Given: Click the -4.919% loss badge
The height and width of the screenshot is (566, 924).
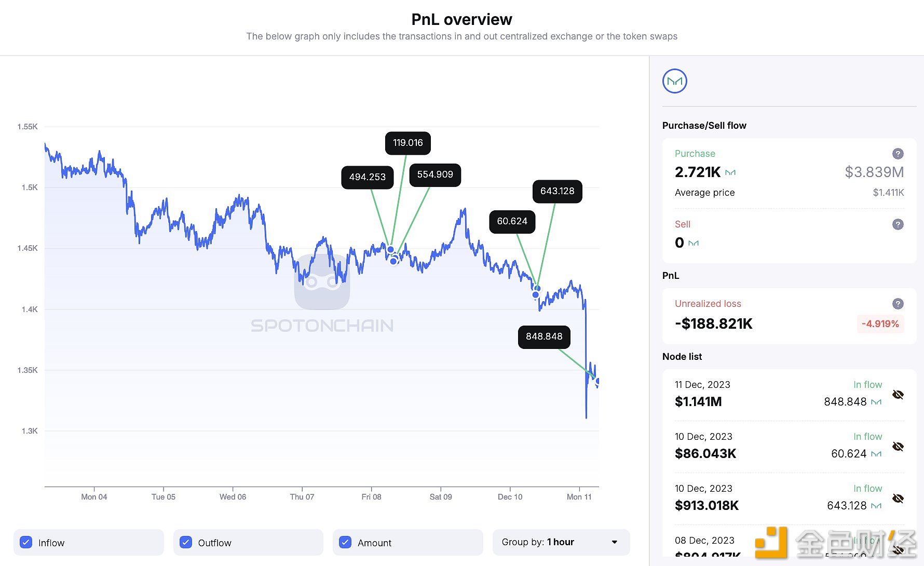Looking at the screenshot, I should [x=880, y=324].
